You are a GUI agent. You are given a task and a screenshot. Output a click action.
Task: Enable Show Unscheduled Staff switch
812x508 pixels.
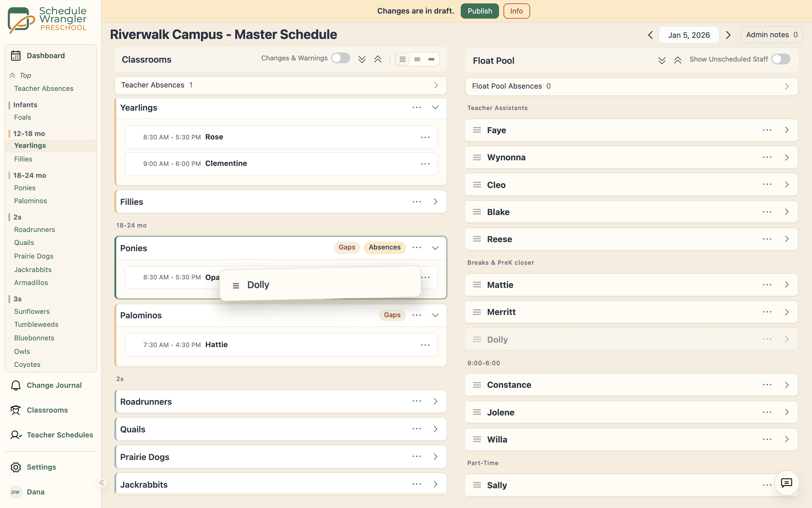pyautogui.click(x=781, y=59)
